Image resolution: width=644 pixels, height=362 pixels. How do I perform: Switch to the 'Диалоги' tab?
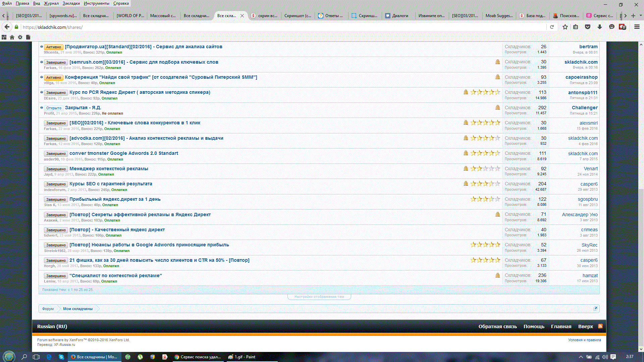click(398, 16)
